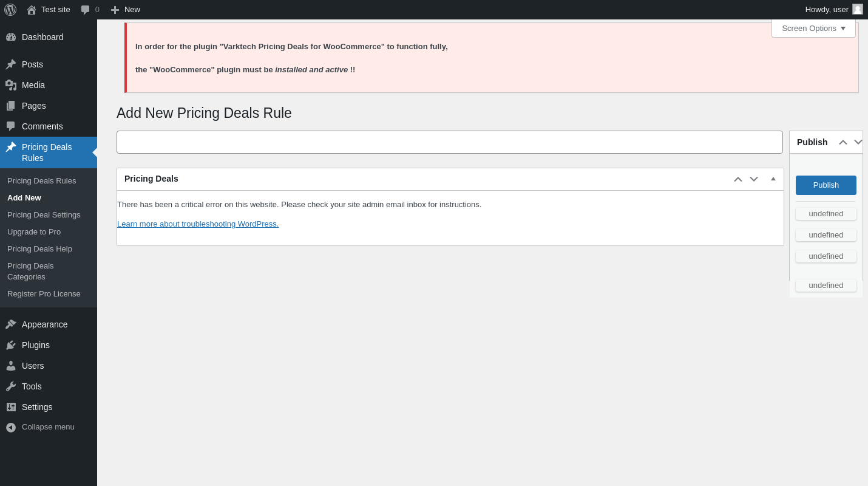Open Pricing Deals Help
This screenshot has width=868, height=486.
tap(39, 248)
